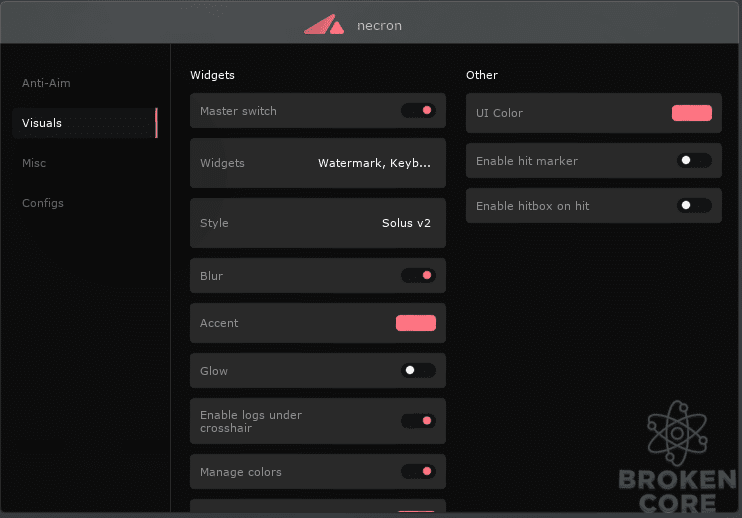The height and width of the screenshot is (518, 742).
Task: Click the necron title text
Action: point(380,26)
